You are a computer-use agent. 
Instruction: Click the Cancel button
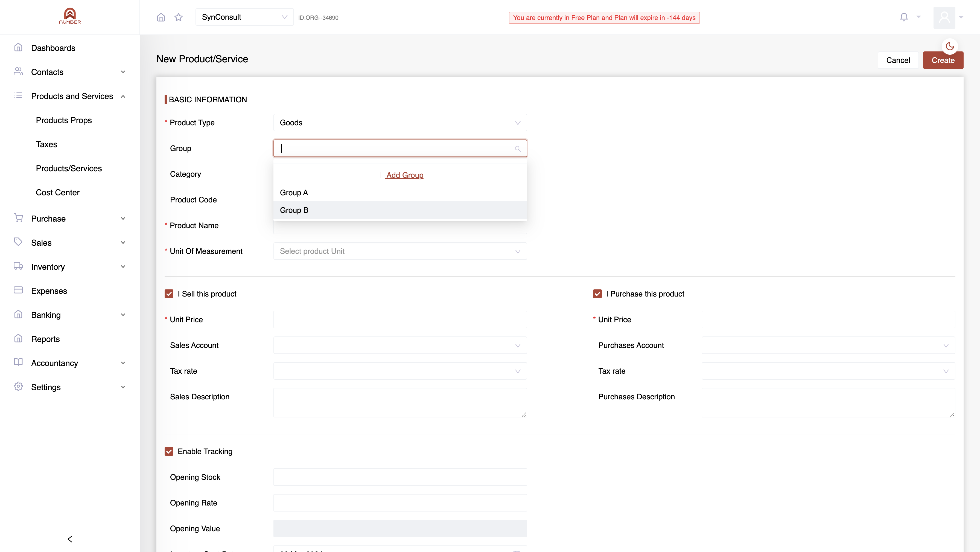(898, 60)
